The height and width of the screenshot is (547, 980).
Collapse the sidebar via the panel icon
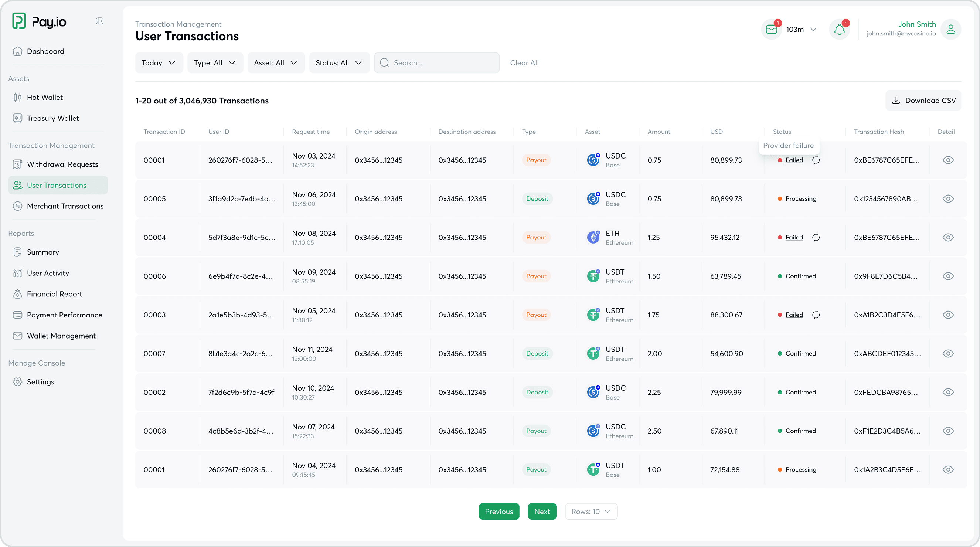pos(99,21)
